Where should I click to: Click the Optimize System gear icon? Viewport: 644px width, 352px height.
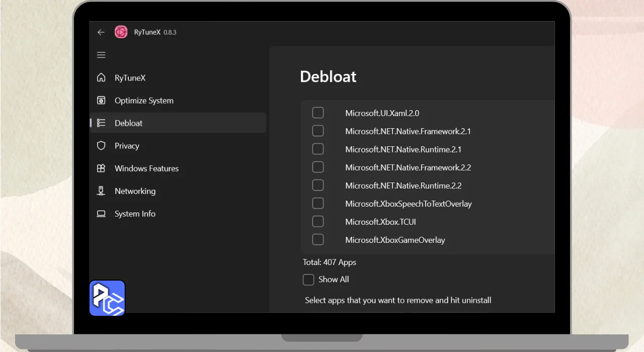(101, 101)
